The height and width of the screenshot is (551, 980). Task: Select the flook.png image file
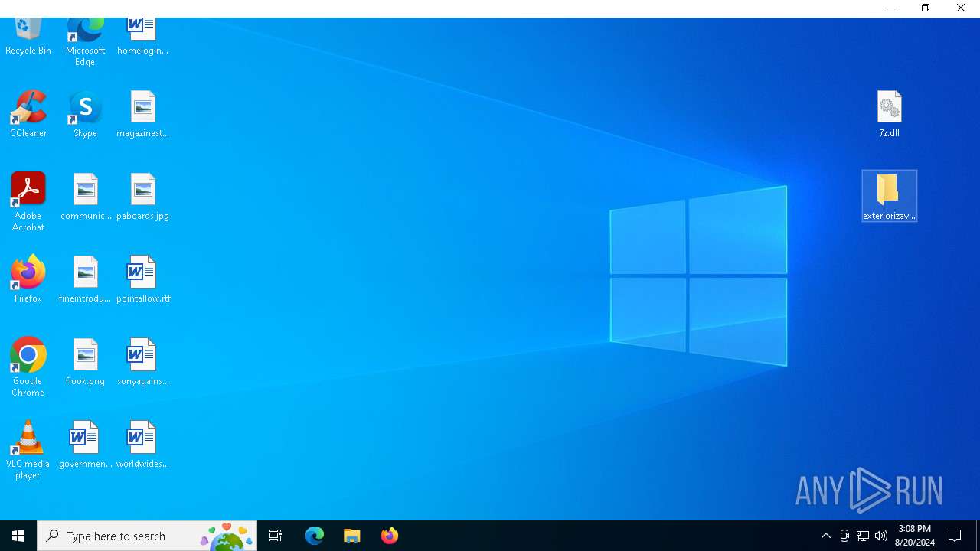coord(85,362)
